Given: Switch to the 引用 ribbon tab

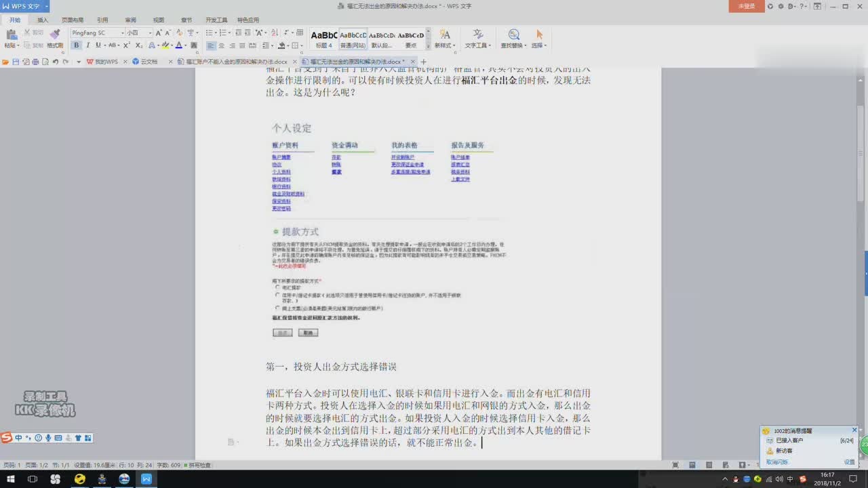Looking at the screenshot, I should point(102,20).
